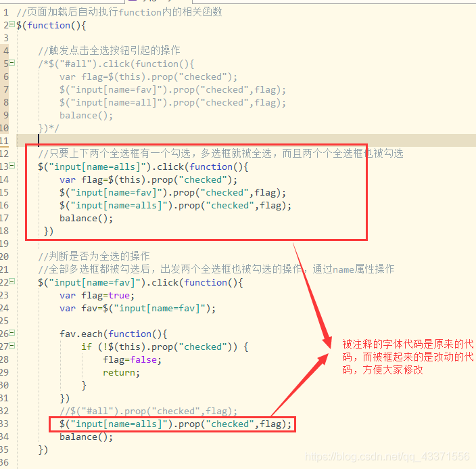This screenshot has width=476, height=469.
Task: Click line number 1 in the gutter
Action: point(6,12)
